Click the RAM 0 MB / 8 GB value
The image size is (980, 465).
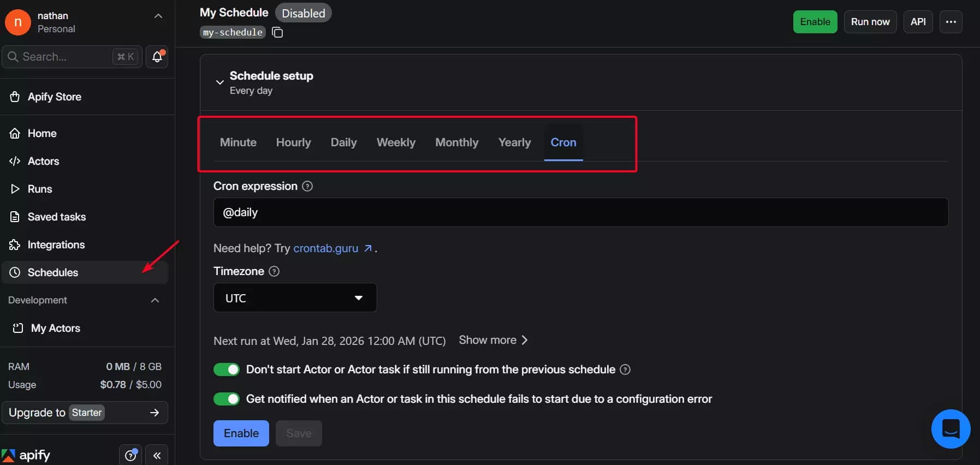click(x=134, y=367)
